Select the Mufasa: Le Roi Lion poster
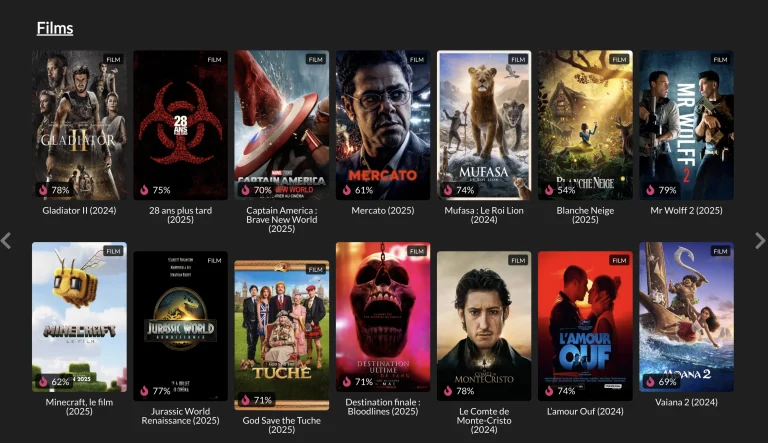The height and width of the screenshot is (443, 768). coord(484,125)
